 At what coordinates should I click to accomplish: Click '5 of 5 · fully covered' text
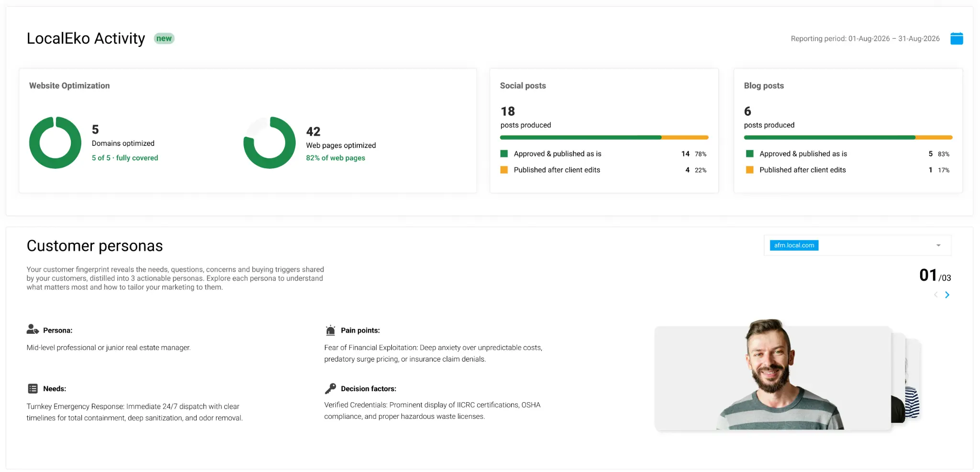pyautogui.click(x=125, y=158)
